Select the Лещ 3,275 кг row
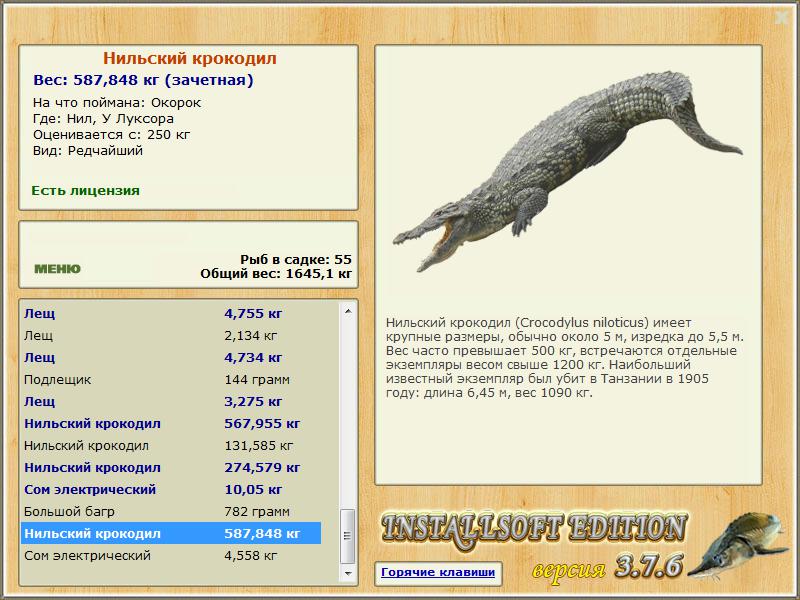This screenshot has width=800, height=600. 171,401
